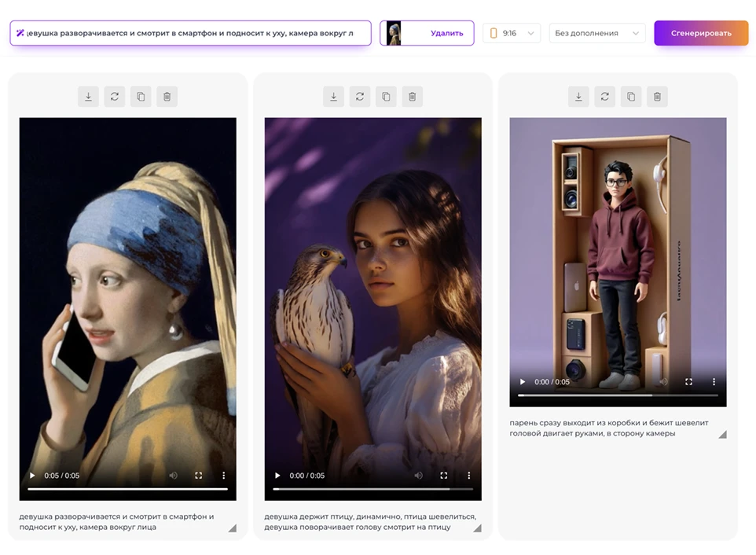Open more options on Pearl Earring video

tap(224, 476)
